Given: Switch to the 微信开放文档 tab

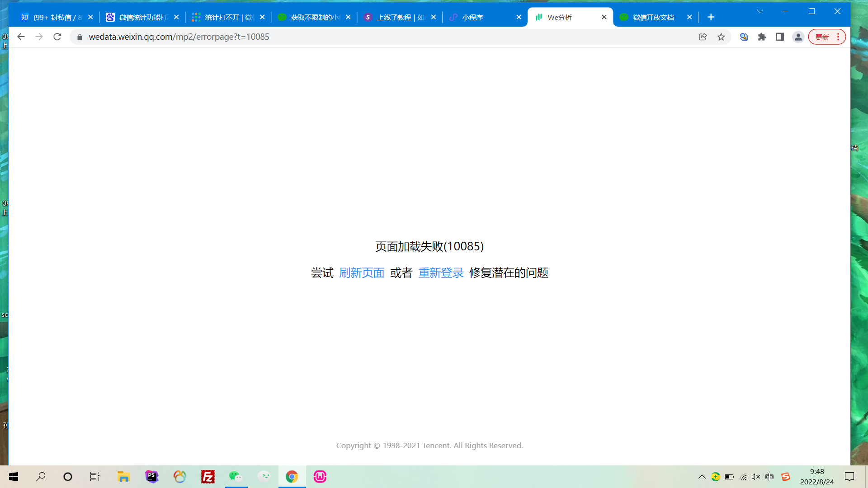Looking at the screenshot, I should tap(653, 17).
